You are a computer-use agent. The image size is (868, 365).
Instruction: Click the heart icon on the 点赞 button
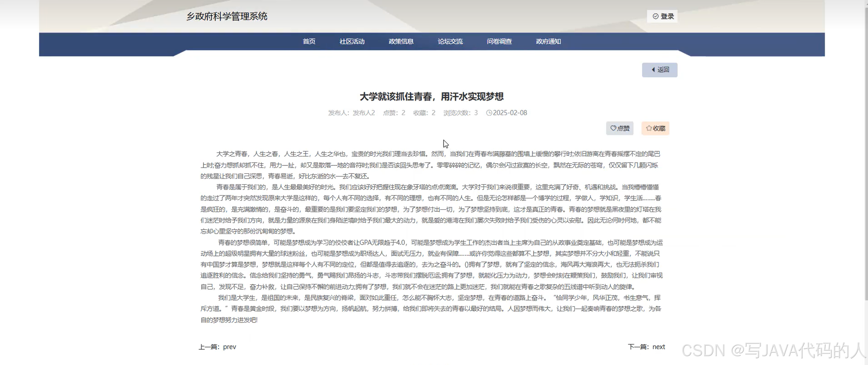coord(613,128)
